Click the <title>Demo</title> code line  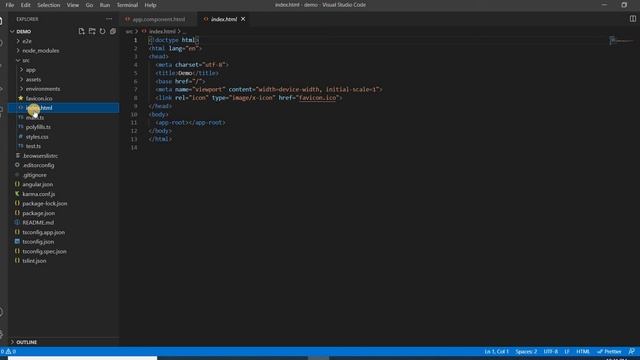187,73
